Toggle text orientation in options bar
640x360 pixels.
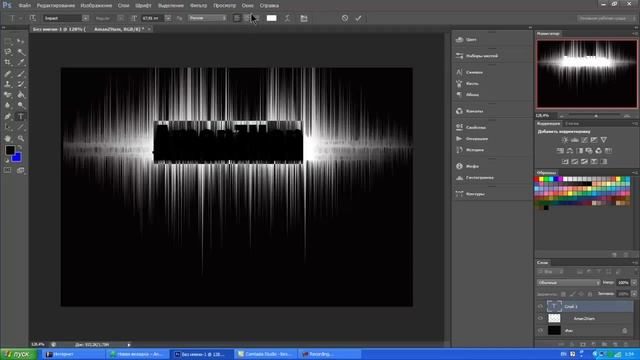click(x=33, y=18)
